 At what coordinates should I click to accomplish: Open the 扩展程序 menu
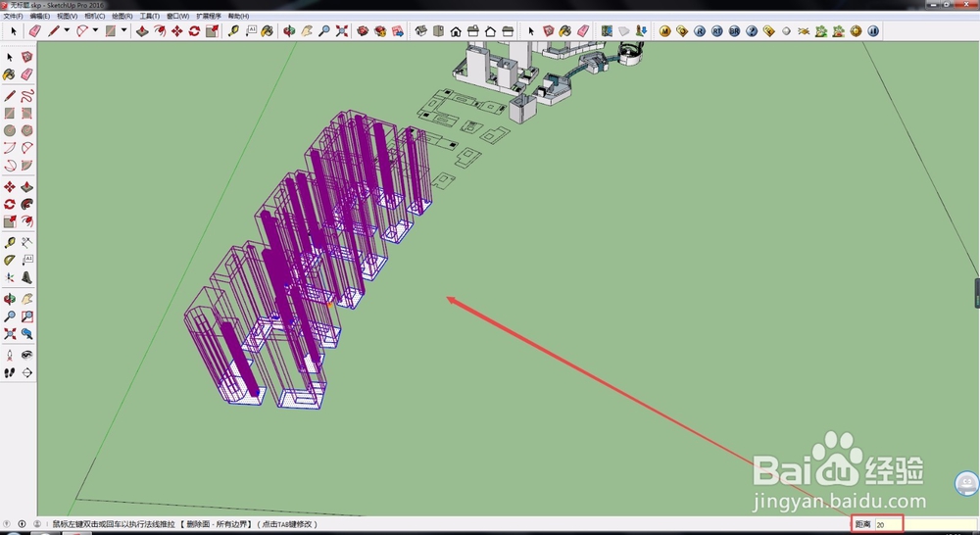point(209,16)
